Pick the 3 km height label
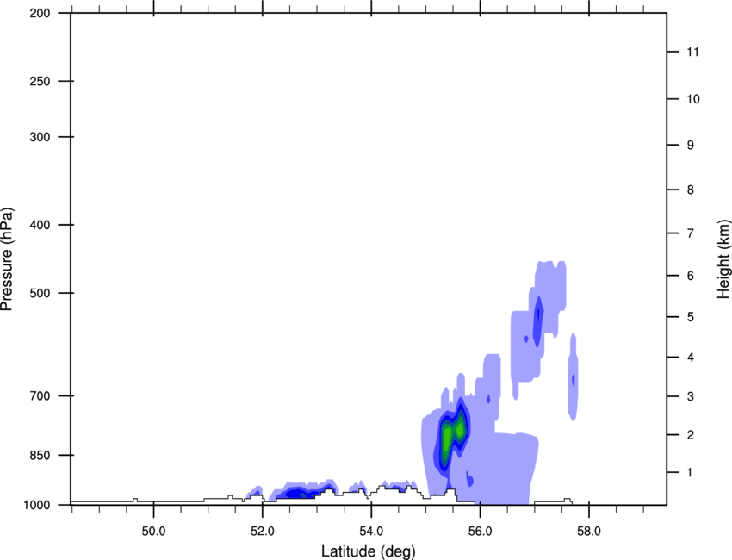Image resolution: width=732 pixels, height=560 pixels. point(691,396)
